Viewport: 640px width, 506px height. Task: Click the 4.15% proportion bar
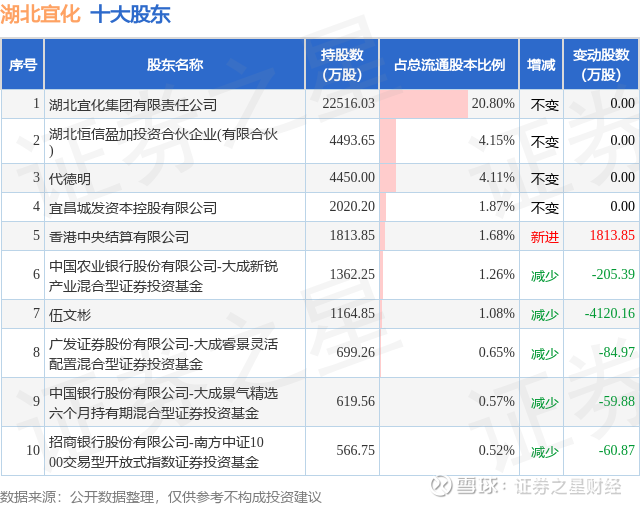pos(388,141)
